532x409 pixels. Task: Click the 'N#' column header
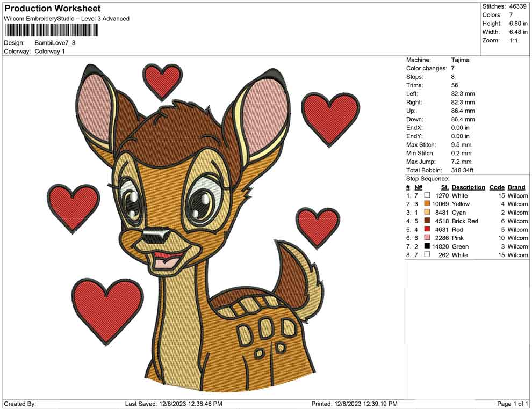pyautogui.click(x=418, y=187)
